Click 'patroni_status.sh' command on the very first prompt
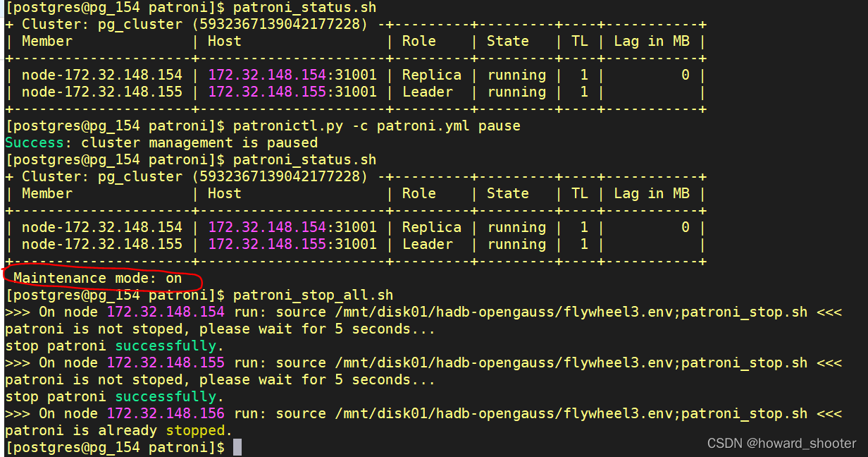This screenshot has height=457, width=868. 304,8
